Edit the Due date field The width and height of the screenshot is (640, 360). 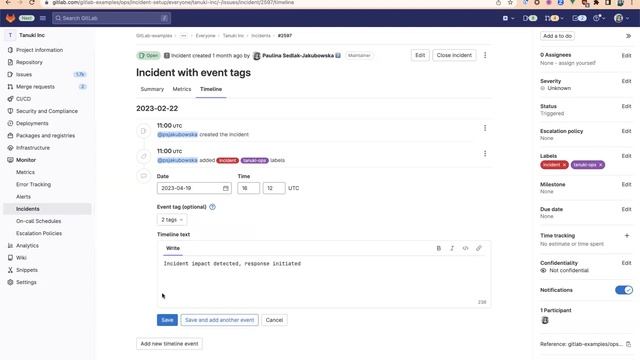[627, 209]
